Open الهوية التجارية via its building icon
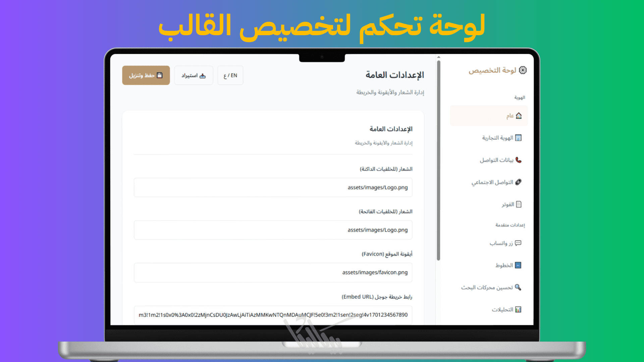 click(x=518, y=138)
